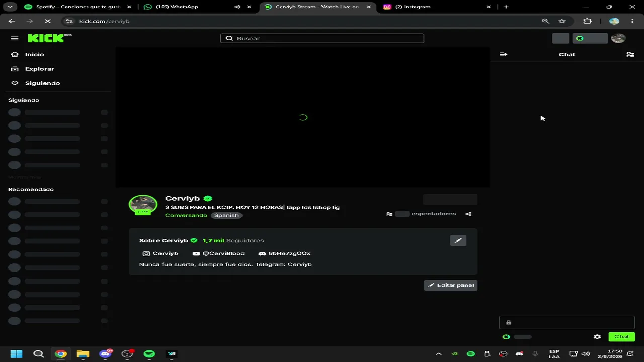Open the Chrome three-dot menu
644x362 pixels.
tap(631, 21)
